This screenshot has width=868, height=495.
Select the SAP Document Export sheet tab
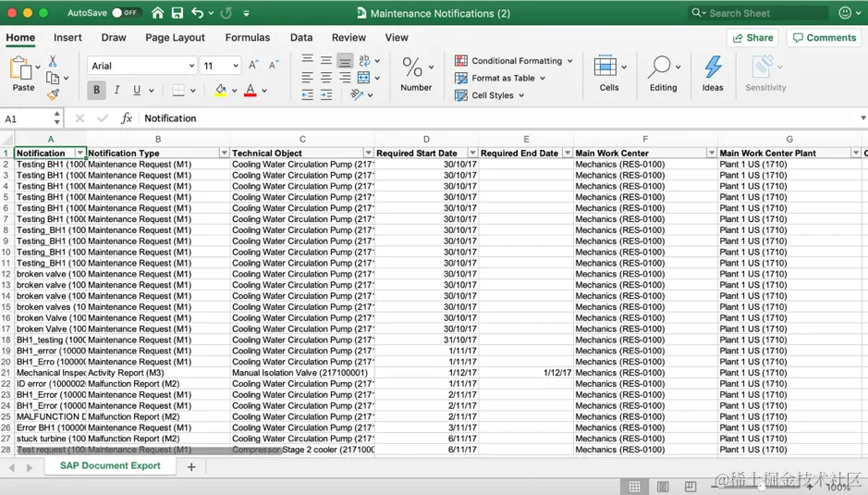(x=110, y=465)
